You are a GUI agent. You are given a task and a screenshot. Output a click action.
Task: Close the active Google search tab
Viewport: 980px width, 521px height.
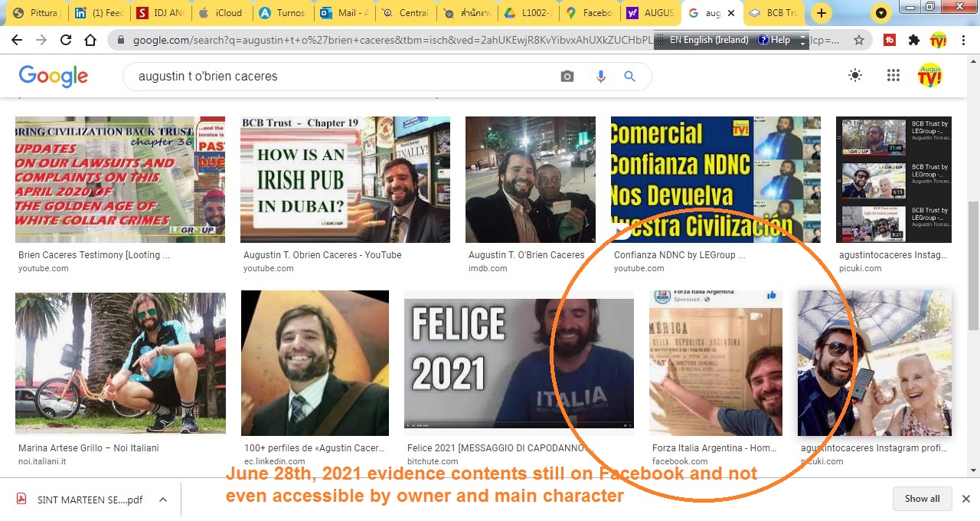730,13
